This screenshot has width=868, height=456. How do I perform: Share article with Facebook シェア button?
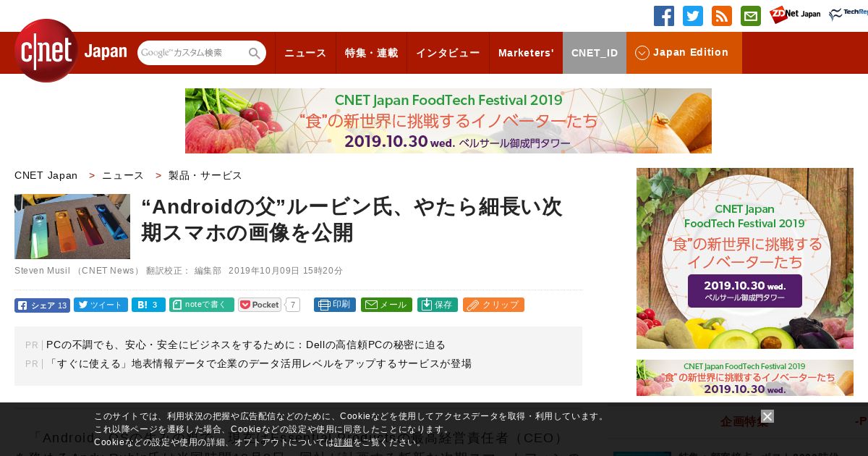point(42,305)
